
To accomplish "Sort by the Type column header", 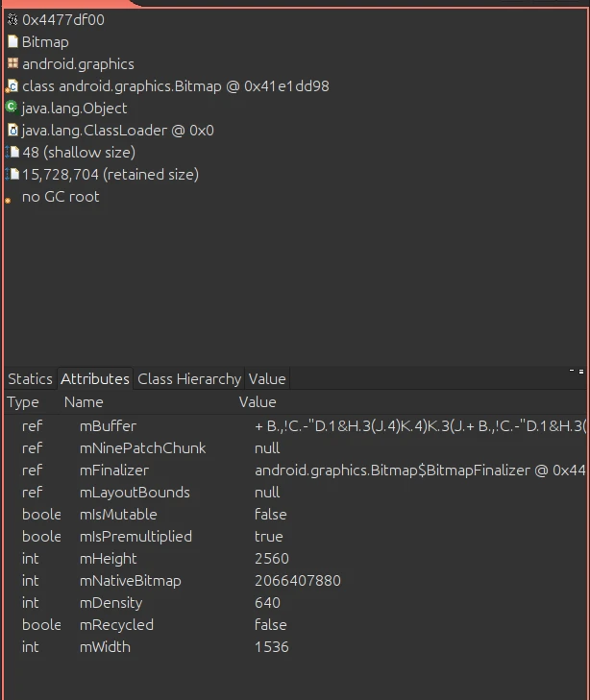I will [x=23, y=402].
